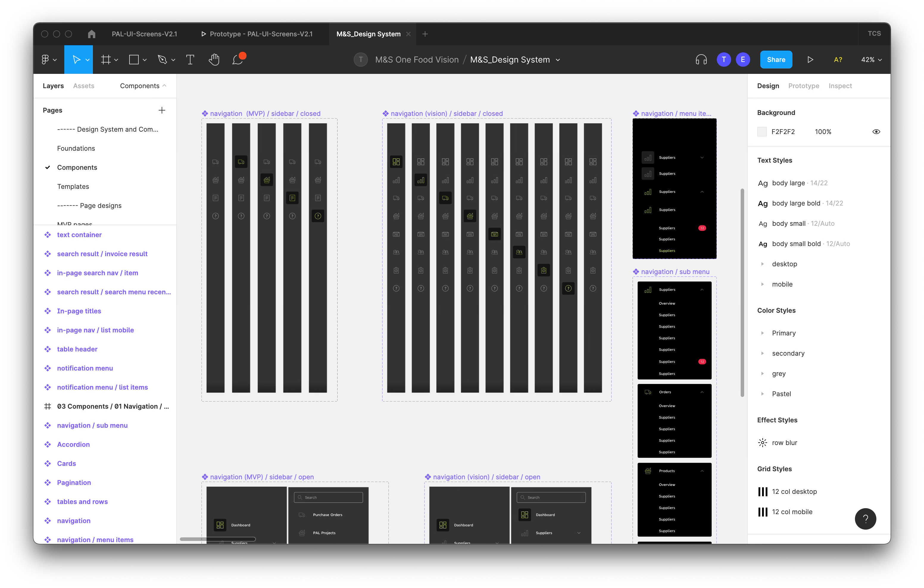Click the F2F2F2 background color swatch
The width and height of the screenshot is (924, 588).
click(x=762, y=132)
